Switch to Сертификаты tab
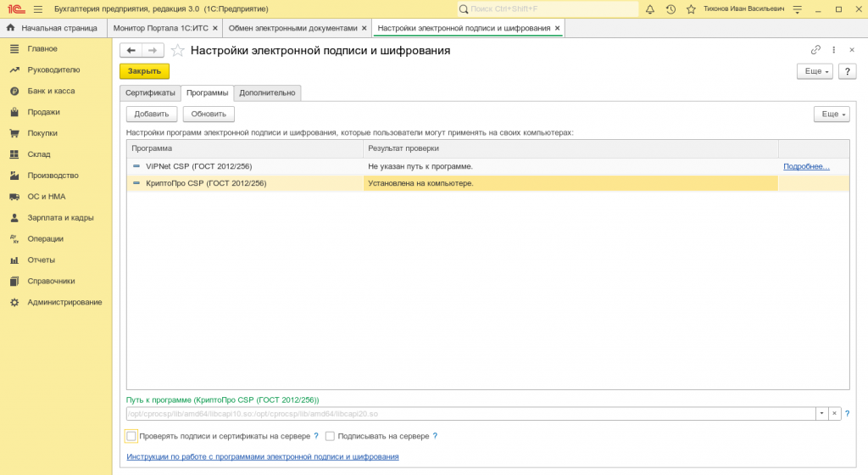 pyautogui.click(x=150, y=93)
